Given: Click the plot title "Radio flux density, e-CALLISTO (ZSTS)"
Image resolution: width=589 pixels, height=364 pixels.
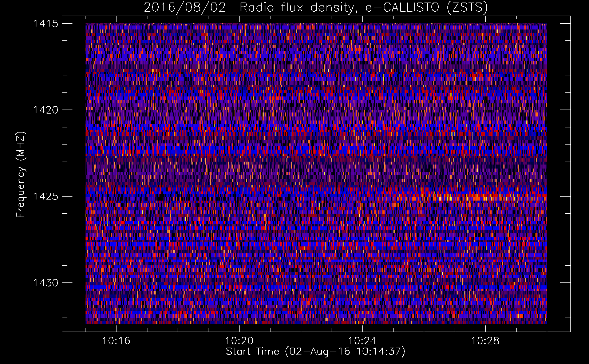Looking at the screenshot, I should (364, 8).
